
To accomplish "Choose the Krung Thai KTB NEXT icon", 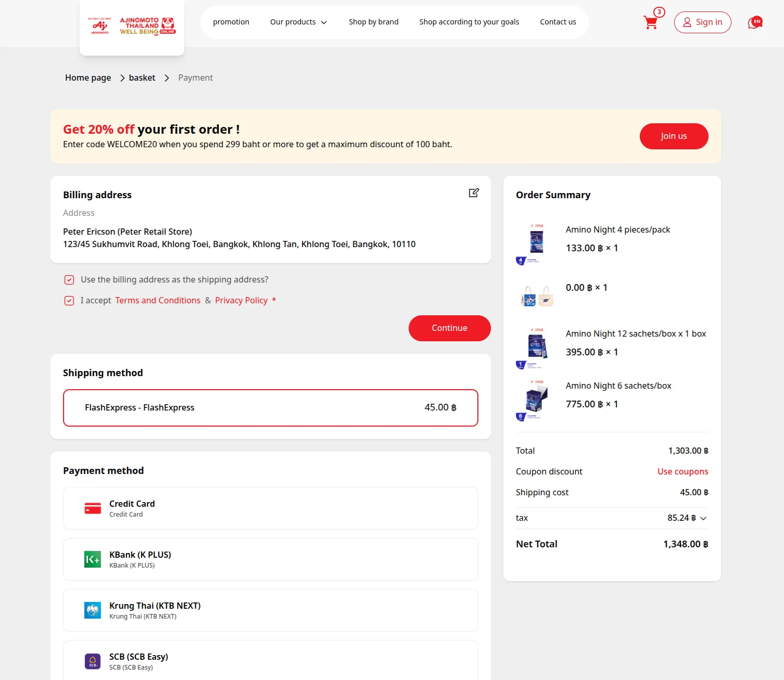I will (x=93, y=610).
